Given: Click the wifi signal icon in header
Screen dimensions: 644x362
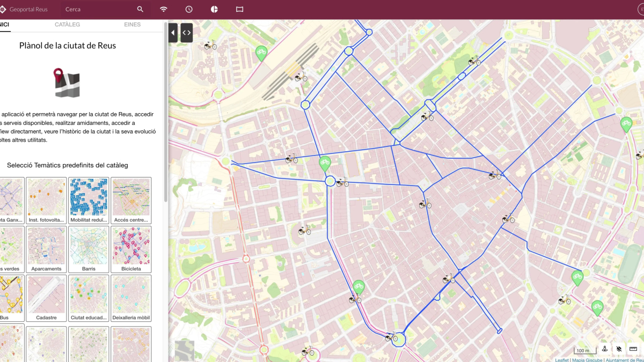Looking at the screenshot, I should coord(163,9).
